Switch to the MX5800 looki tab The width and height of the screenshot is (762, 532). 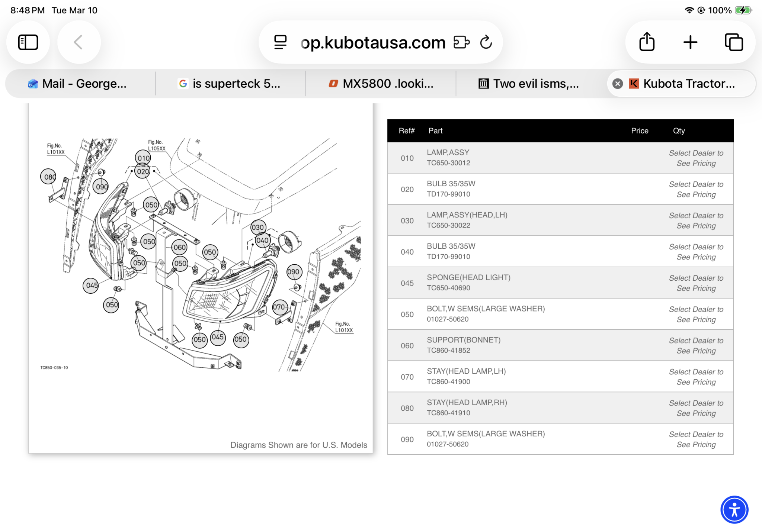381,84
